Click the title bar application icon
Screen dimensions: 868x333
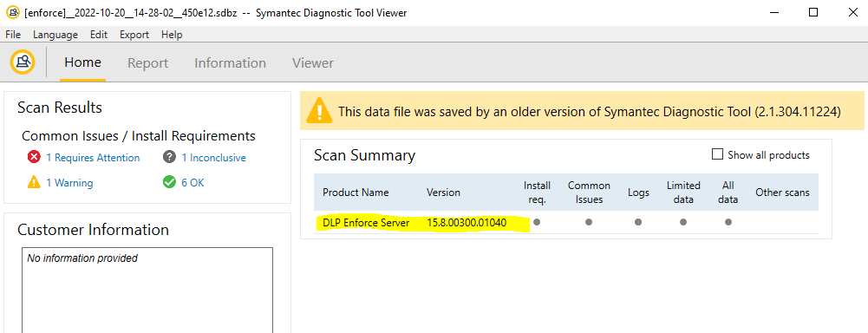(13, 13)
